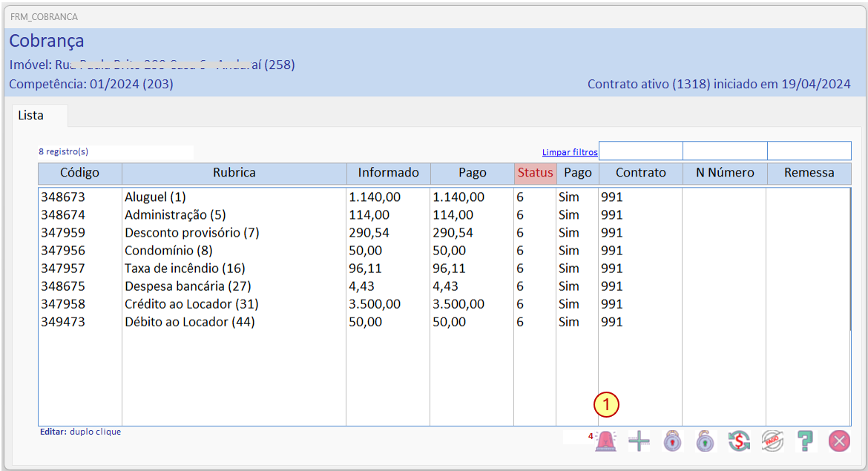Click Informado value 96,11 for Taxa de incêndio

click(x=365, y=269)
